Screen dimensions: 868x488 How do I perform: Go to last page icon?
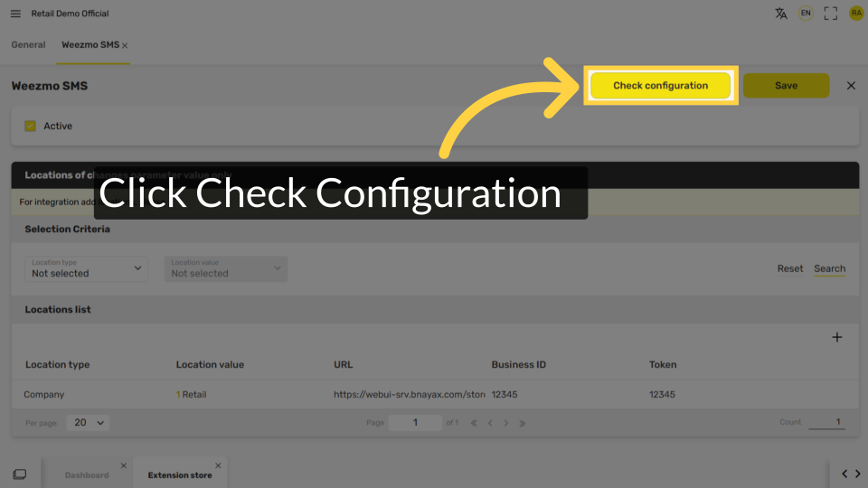point(522,423)
